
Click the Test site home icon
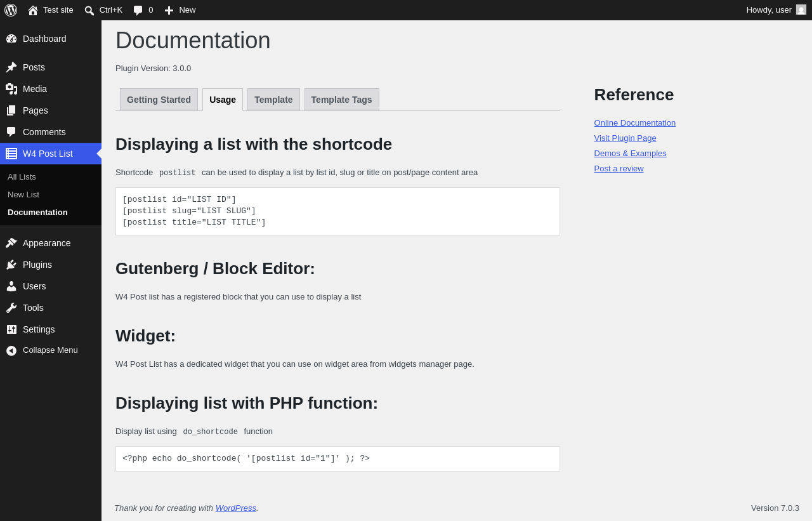click(x=33, y=10)
